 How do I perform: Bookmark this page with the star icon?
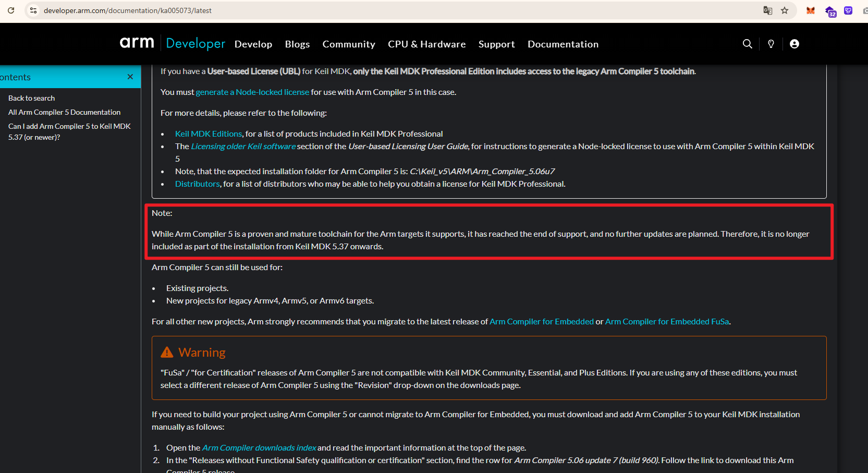pos(785,10)
